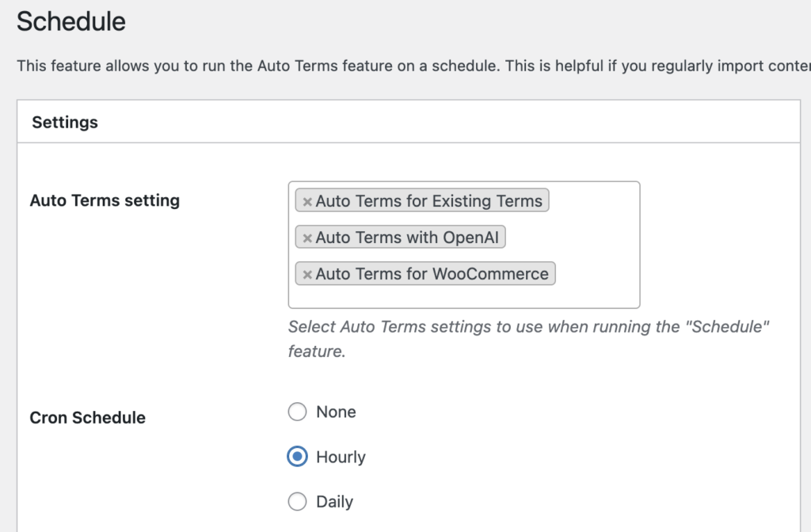
Task: Click the Auto Terms for WooCommerce chip label
Action: pos(433,273)
